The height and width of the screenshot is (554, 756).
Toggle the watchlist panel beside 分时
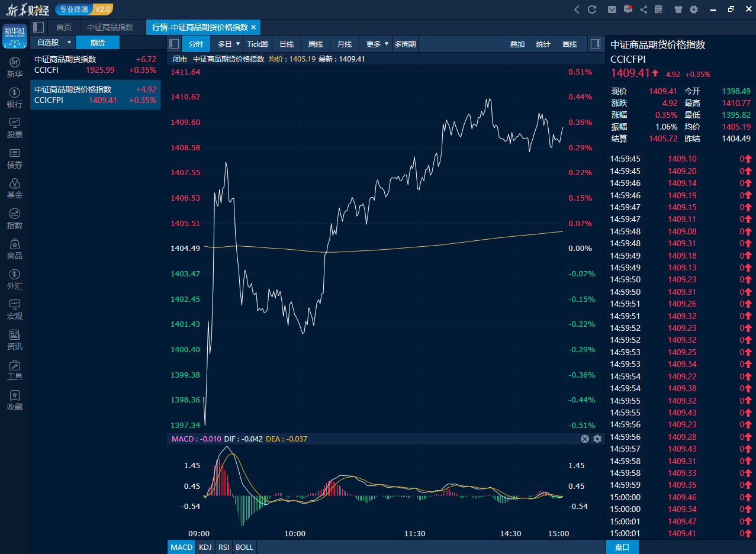tap(174, 44)
